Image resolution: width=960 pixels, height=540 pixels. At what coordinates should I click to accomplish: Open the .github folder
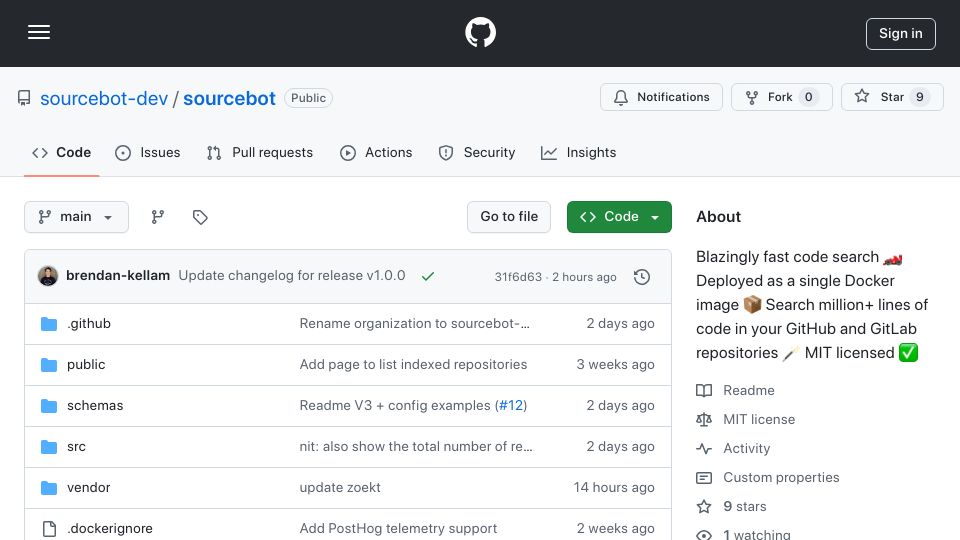[x=89, y=323]
